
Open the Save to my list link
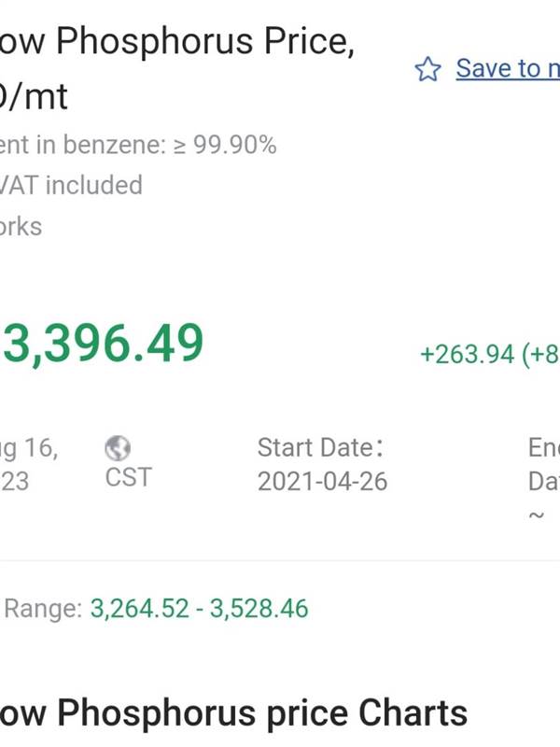pyautogui.click(x=508, y=68)
